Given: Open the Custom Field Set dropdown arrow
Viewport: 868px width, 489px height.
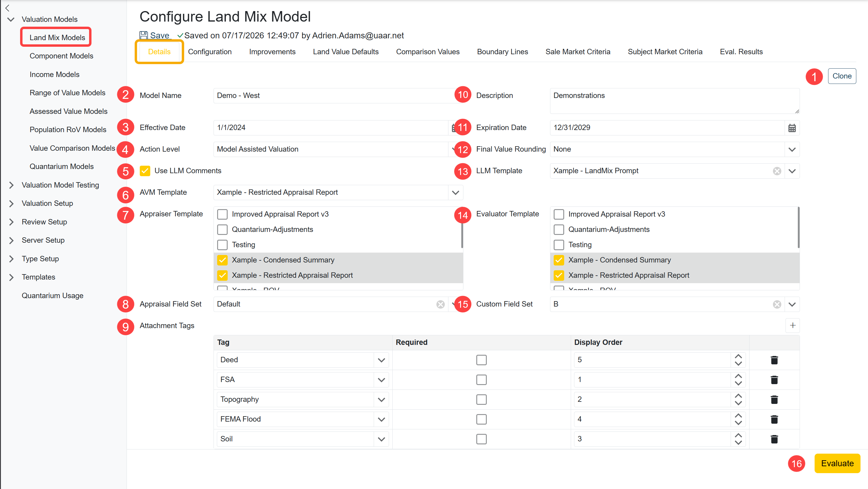Looking at the screenshot, I should [792, 304].
